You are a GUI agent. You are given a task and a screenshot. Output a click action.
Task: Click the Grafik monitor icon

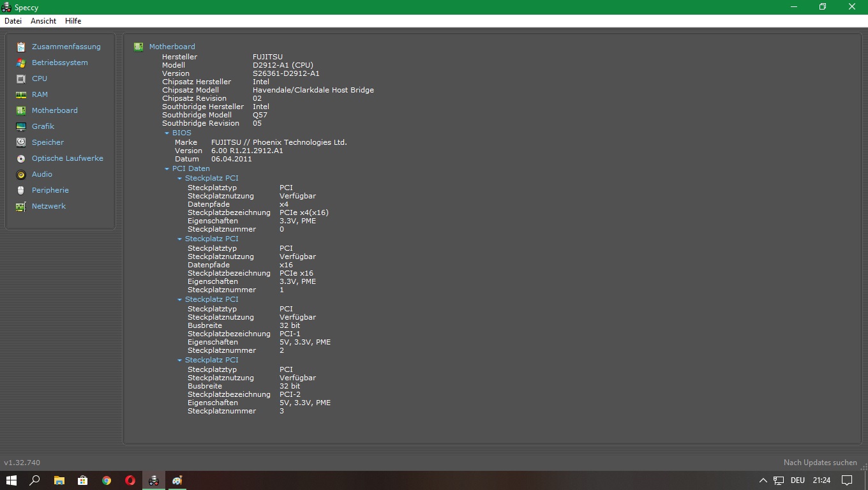21,126
